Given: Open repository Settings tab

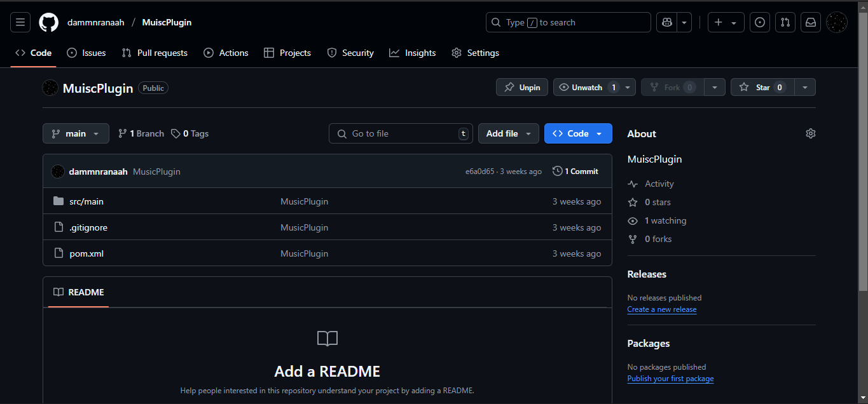Looking at the screenshot, I should [x=475, y=53].
